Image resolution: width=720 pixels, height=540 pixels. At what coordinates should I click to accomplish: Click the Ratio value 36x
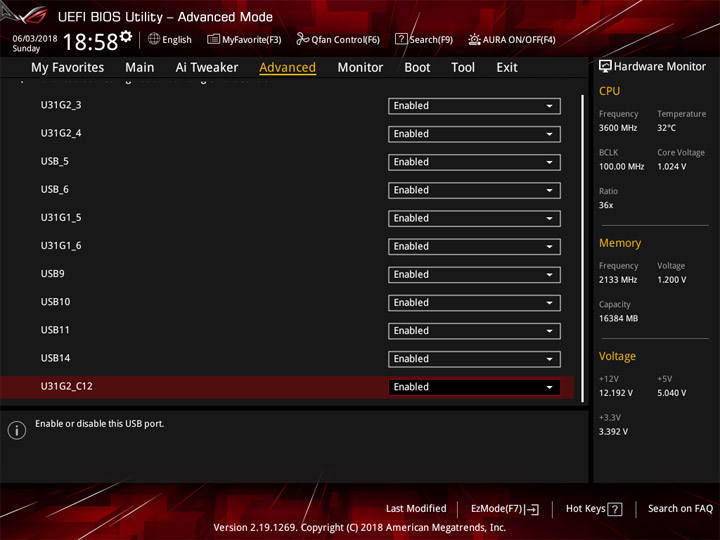[x=606, y=205]
